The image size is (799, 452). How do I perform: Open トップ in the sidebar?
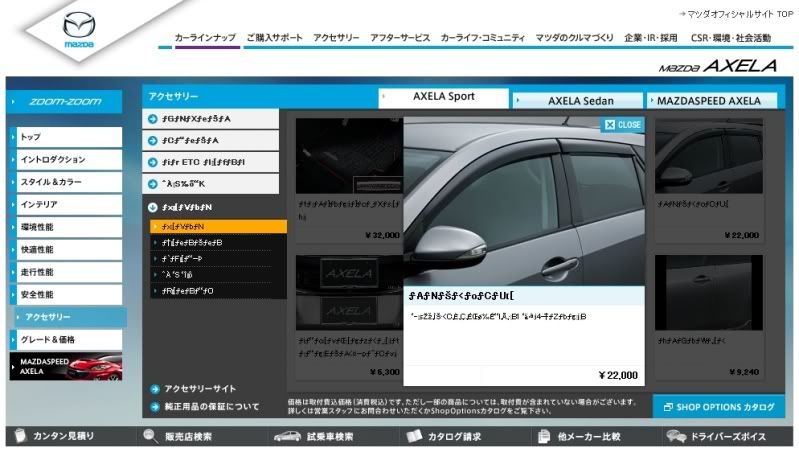click(66, 137)
